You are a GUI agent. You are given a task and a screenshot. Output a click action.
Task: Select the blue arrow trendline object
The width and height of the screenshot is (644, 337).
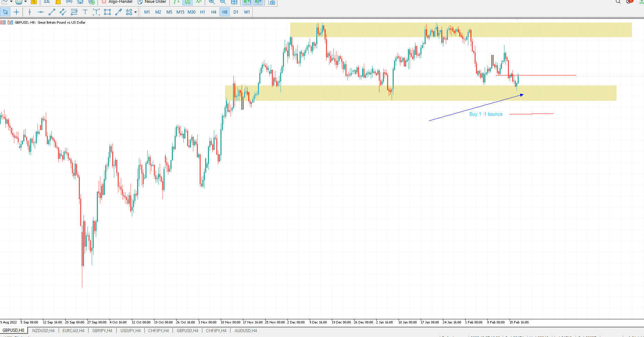click(x=476, y=108)
